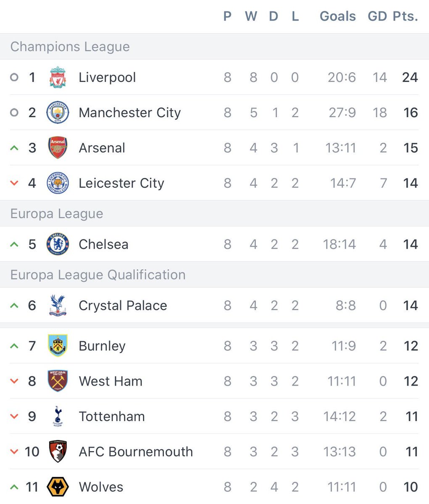Click the red down arrow beside West Ham
Image resolution: width=429 pixels, height=504 pixels.
14,381
